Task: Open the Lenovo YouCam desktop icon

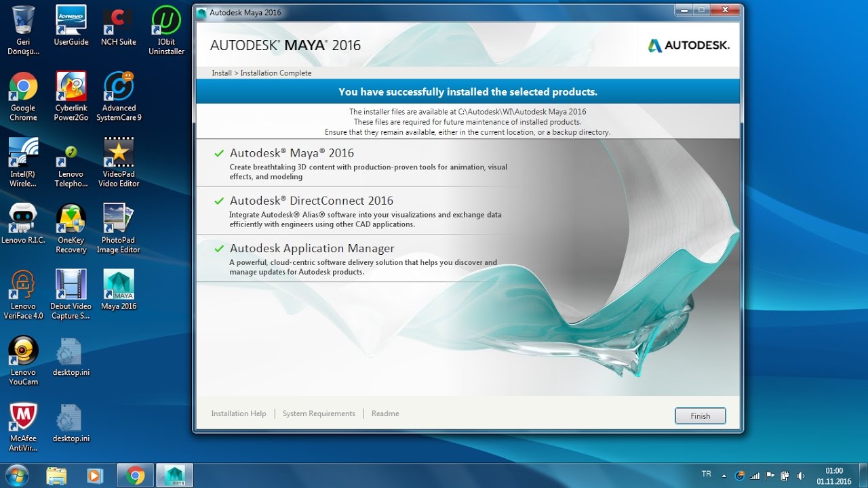Action: coord(23,361)
